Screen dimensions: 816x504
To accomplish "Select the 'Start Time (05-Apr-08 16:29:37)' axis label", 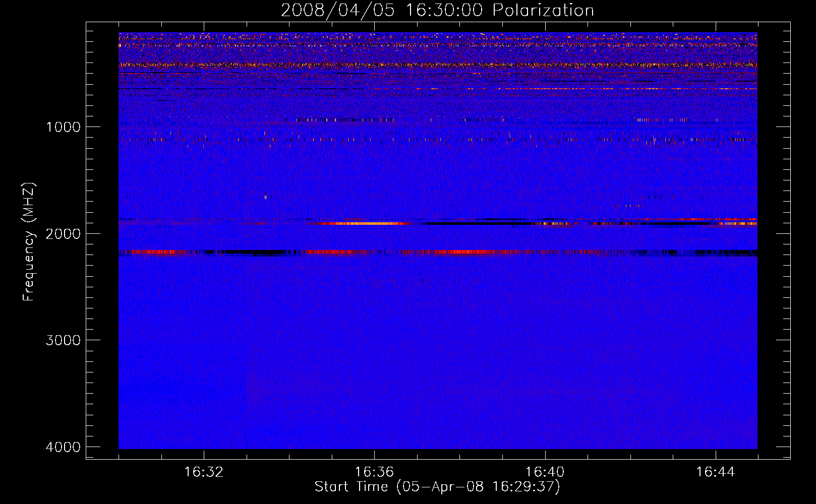I will point(437,487).
